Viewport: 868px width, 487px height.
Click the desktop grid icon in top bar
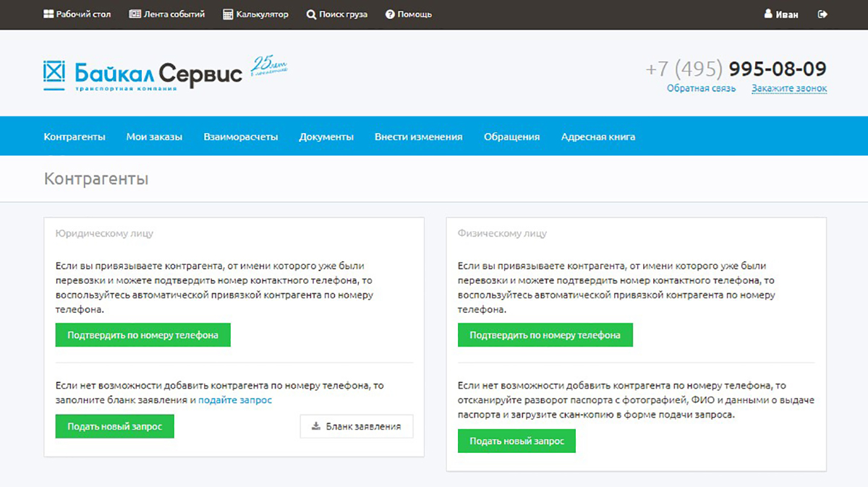(x=49, y=14)
